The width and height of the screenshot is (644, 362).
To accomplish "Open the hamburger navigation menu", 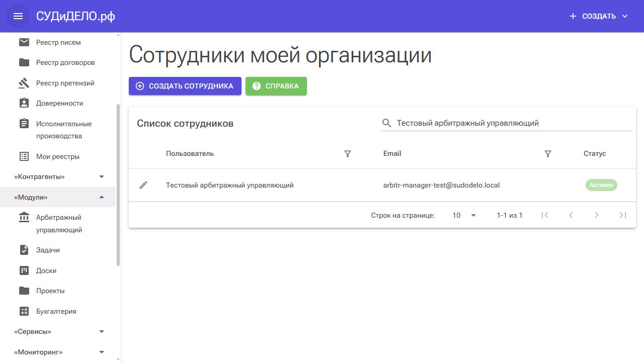I will [x=18, y=16].
